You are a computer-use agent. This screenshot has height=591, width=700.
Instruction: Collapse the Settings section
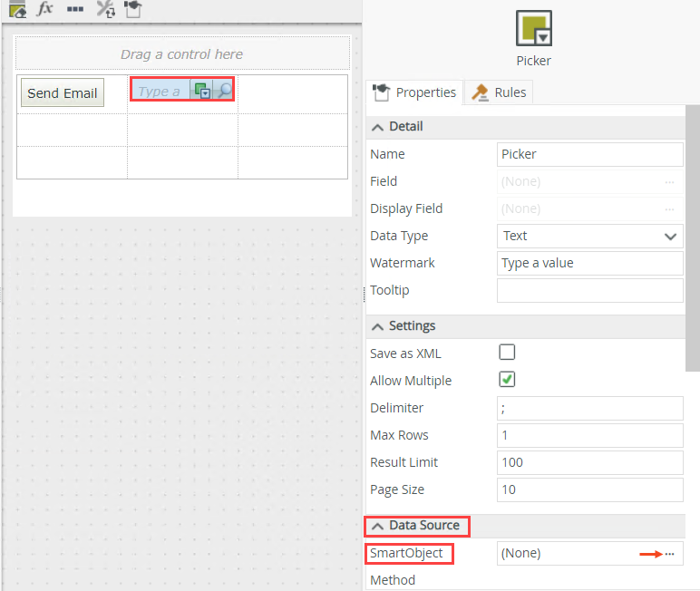click(x=377, y=326)
